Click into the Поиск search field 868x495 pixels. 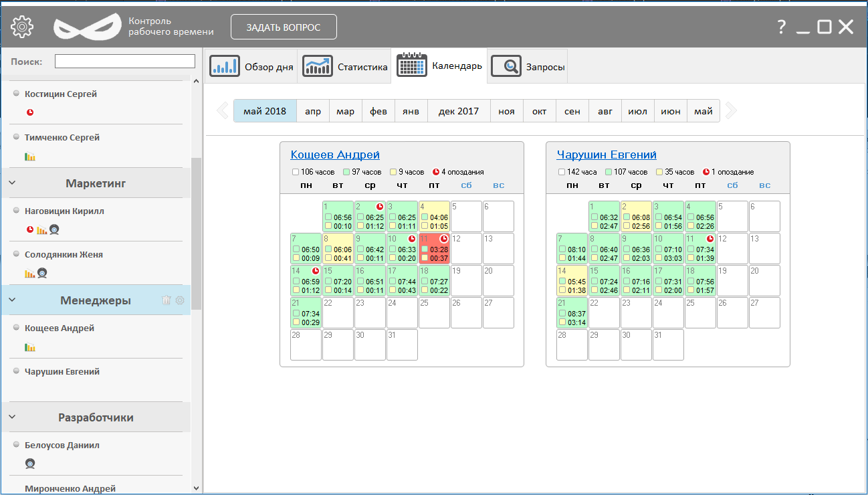pyautogui.click(x=125, y=62)
